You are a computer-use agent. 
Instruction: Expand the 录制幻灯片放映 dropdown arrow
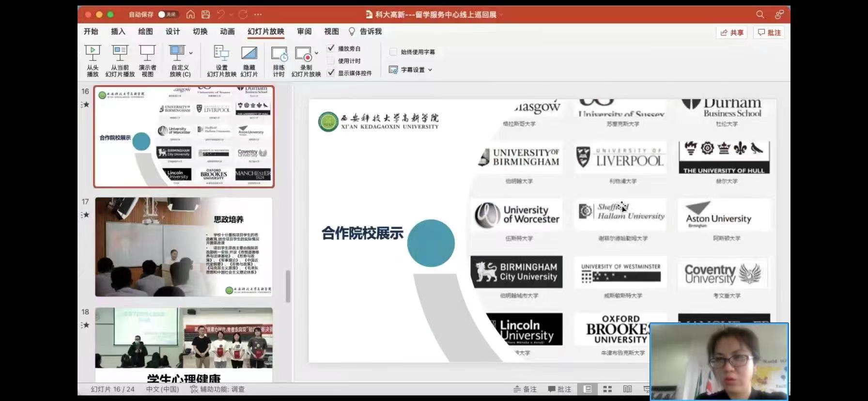316,53
